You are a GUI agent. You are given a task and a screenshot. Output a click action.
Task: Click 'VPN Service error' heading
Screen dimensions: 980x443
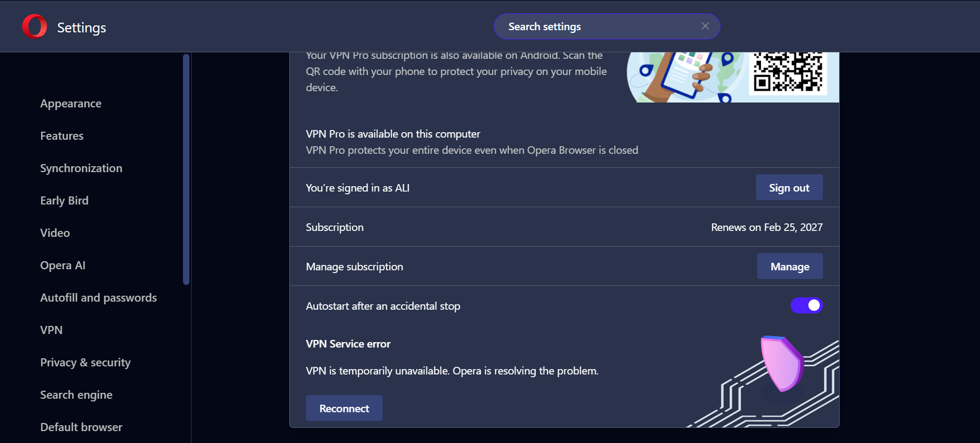(348, 344)
